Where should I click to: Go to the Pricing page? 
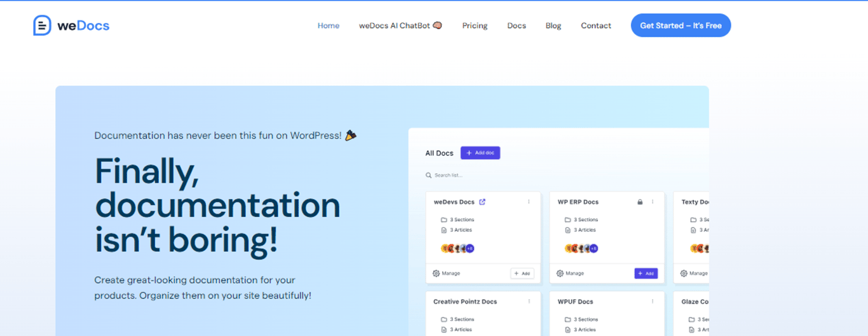(x=475, y=25)
